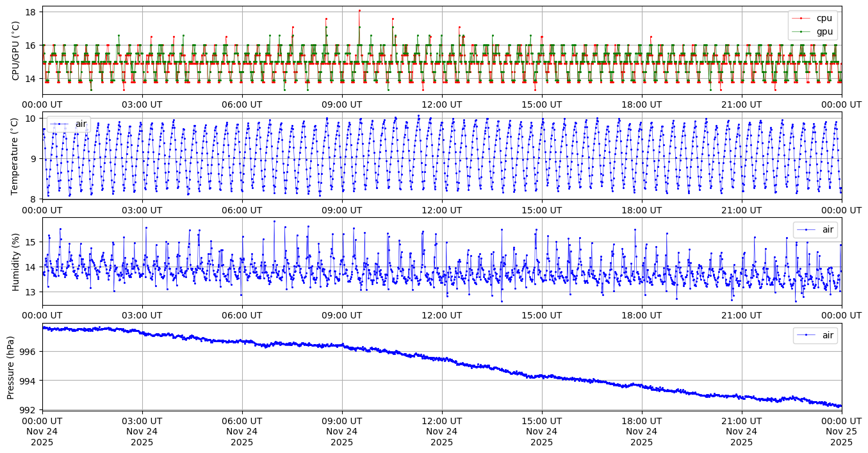
Task: Click the gpu legend entry
Action: [824, 31]
